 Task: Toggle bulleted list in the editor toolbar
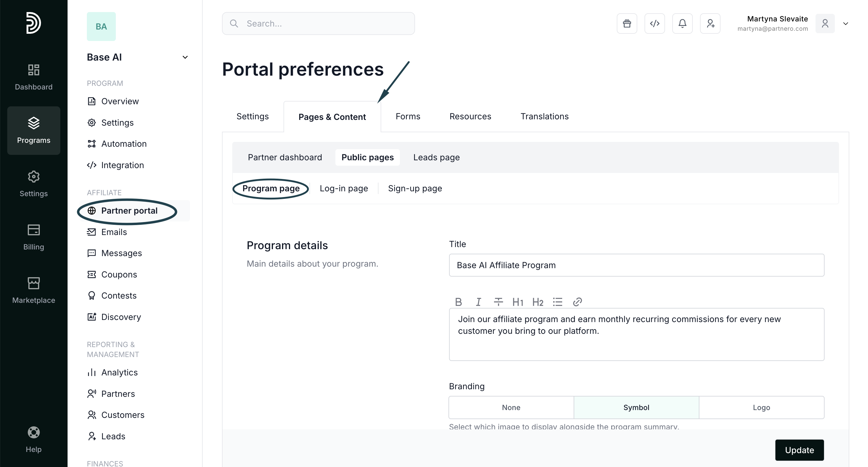(x=557, y=302)
